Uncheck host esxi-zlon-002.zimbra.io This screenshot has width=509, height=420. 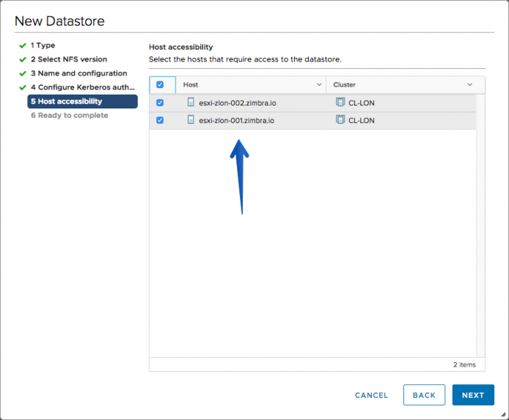coord(160,103)
